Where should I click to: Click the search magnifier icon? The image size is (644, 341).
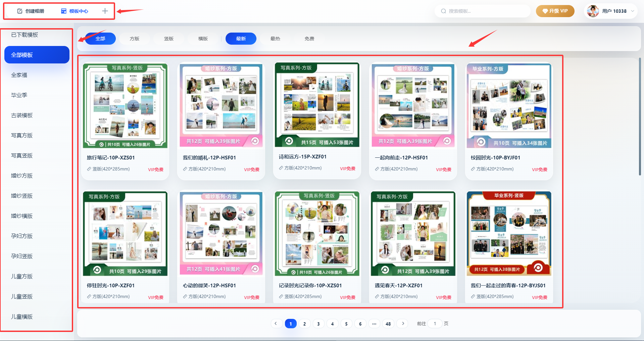[443, 11]
